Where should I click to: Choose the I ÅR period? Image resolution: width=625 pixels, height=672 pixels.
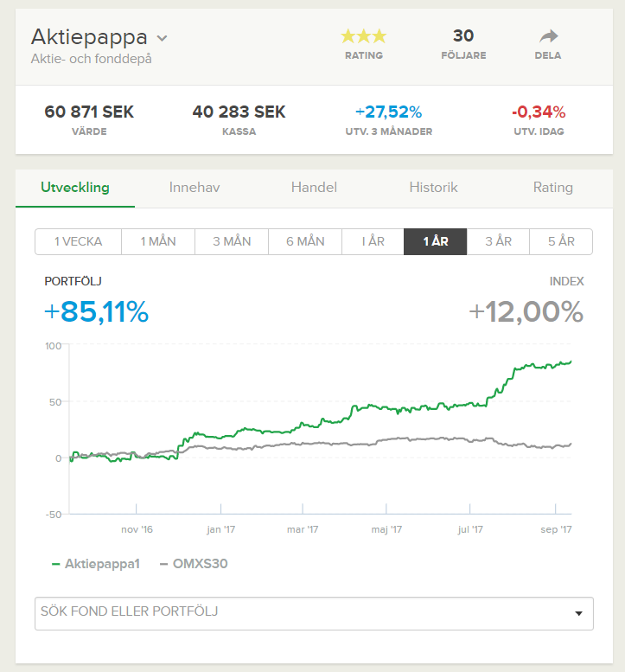[373, 242]
